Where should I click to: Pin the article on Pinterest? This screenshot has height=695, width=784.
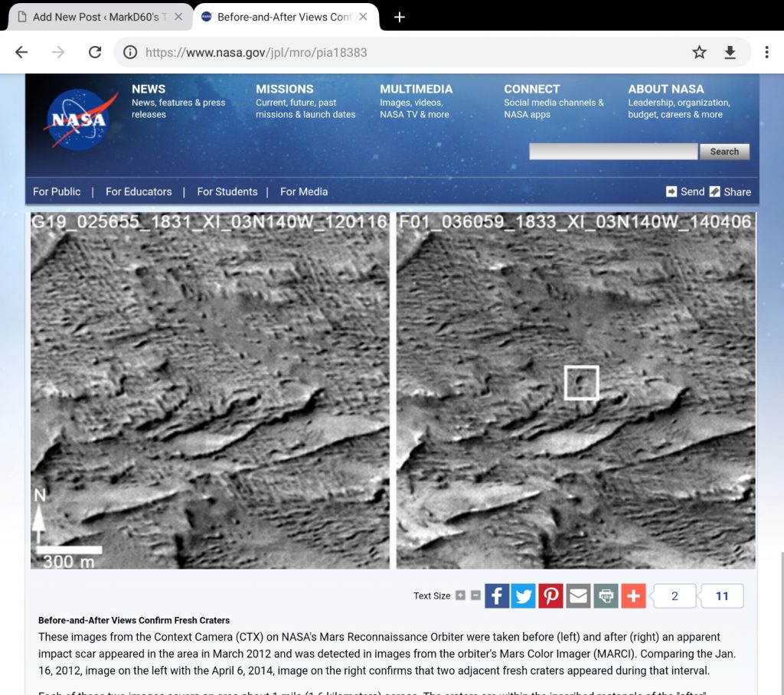point(551,595)
